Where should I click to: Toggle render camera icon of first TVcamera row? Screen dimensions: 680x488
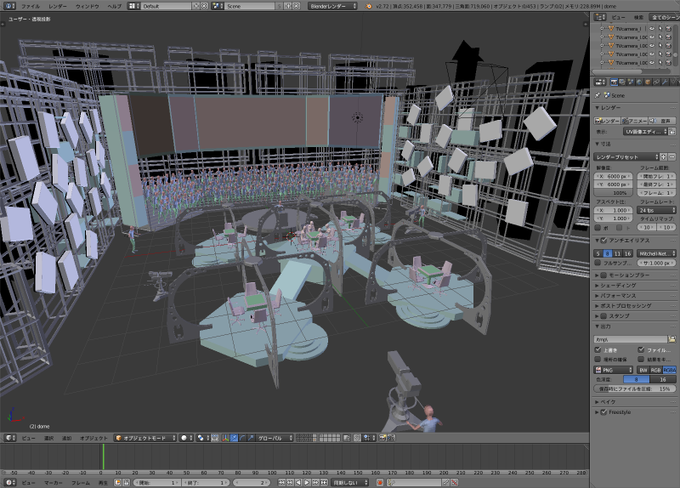tap(669, 29)
